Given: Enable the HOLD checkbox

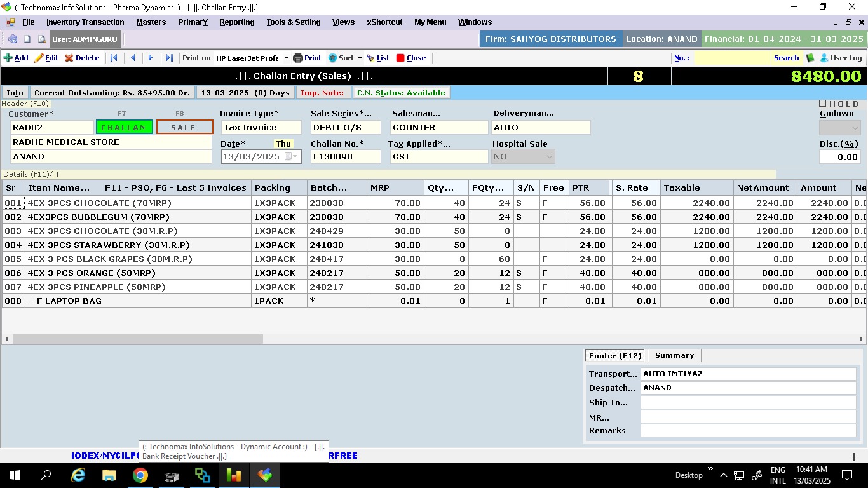Looking at the screenshot, I should 823,104.
